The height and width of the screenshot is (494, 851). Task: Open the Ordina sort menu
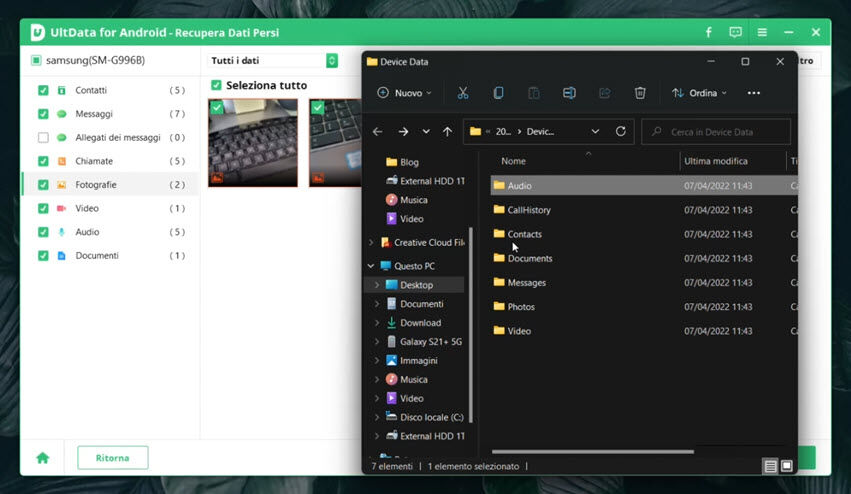pyautogui.click(x=699, y=93)
